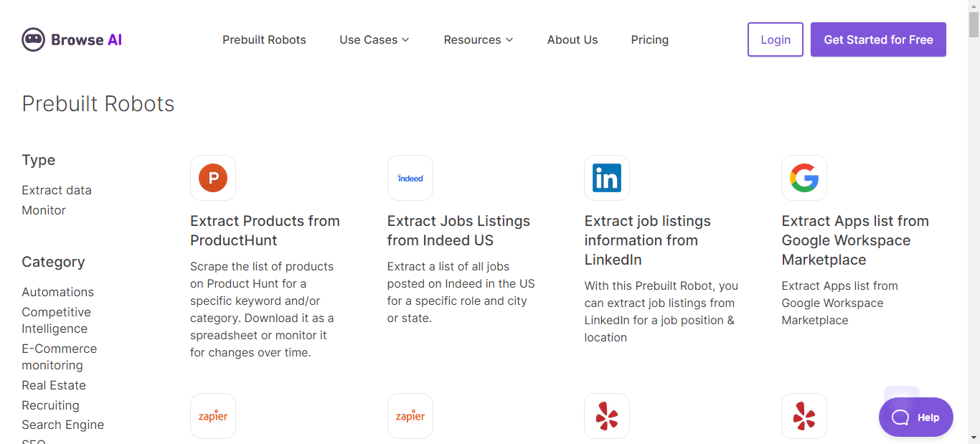Select the E-Commerce monitoring category
This screenshot has width=980, height=444.
tap(60, 357)
